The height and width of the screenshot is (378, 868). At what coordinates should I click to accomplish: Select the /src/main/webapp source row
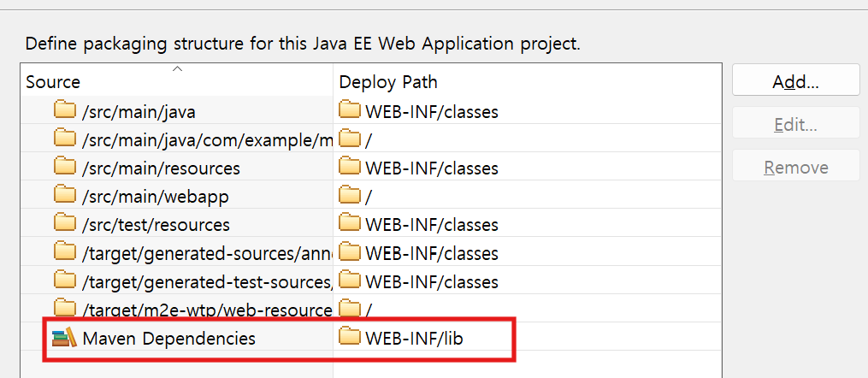[155, 197]
